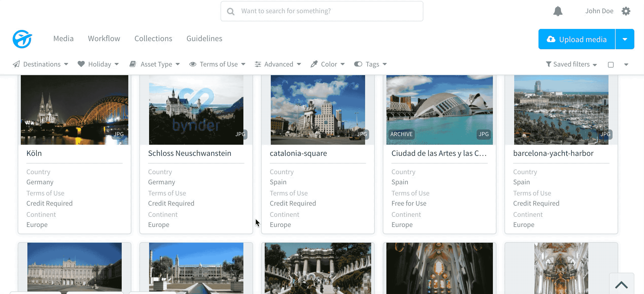644x294 pixels.
Task: Open the settings gear icon
Action: click(626, 11)
